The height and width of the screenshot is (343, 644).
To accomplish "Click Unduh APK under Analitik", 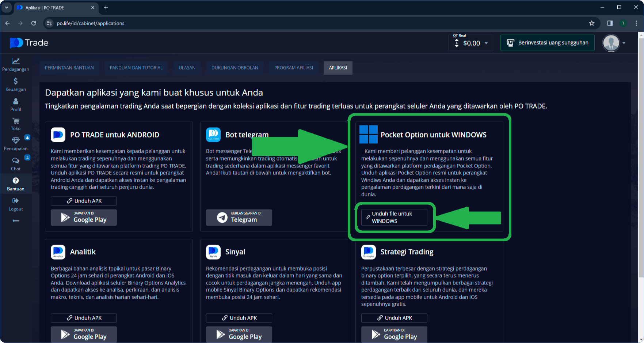I will [84, 318].
